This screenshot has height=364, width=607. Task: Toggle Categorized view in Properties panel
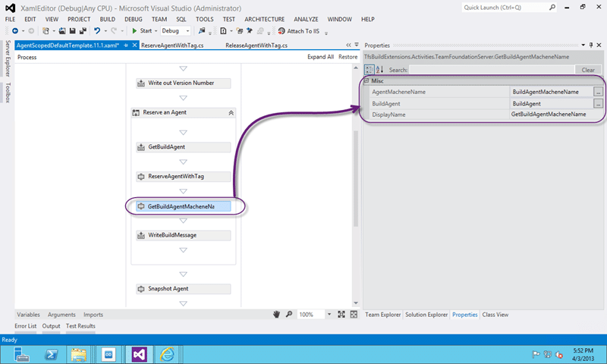coord(370,70)
